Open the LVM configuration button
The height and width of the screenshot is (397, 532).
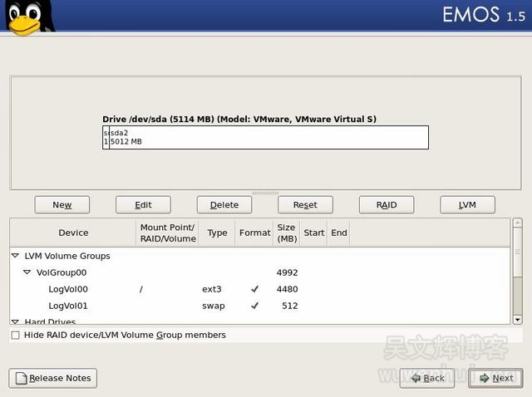pyautogui.click(x=467, y=204)
